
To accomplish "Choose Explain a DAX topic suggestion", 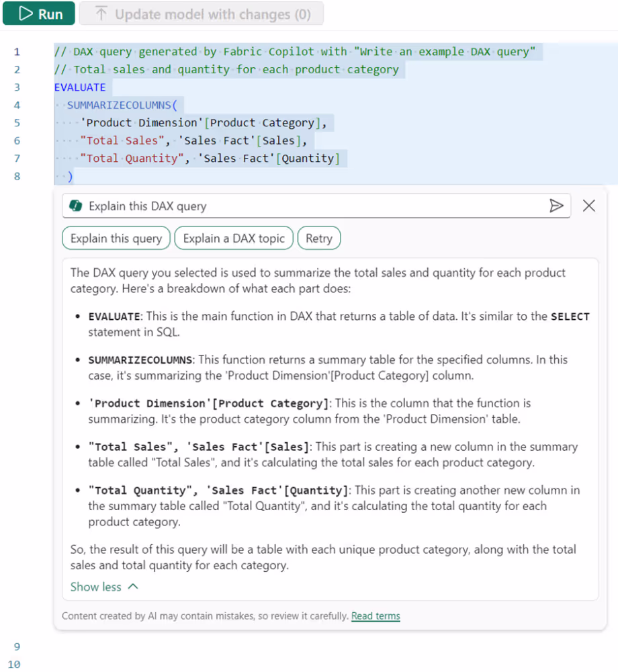I will (234, 238).
